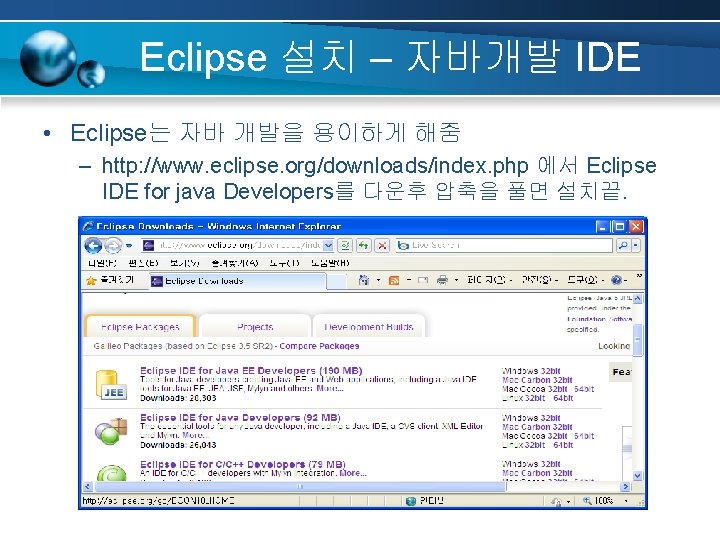720x540 pixels.
Task: Click the vertical scrollbar down arrow
Action: tap(637, 476)
